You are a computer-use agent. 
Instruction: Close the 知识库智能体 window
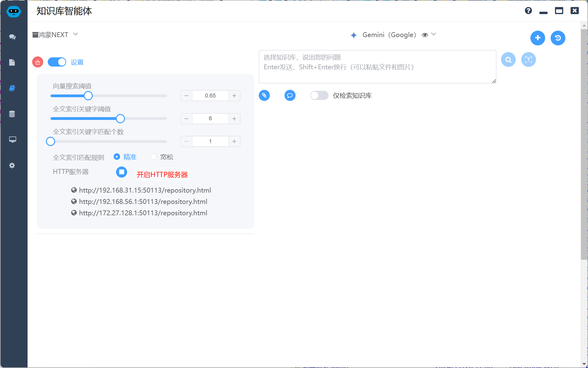pyautogui.click(x=575, y=11)
